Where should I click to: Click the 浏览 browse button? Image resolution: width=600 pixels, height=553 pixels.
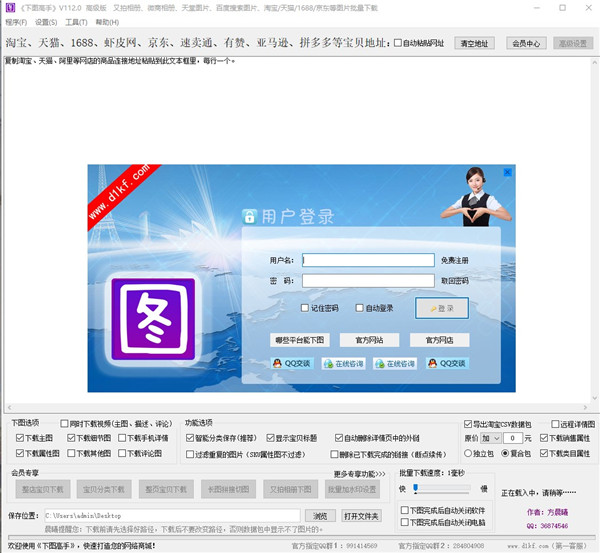(x=320, y=516)
